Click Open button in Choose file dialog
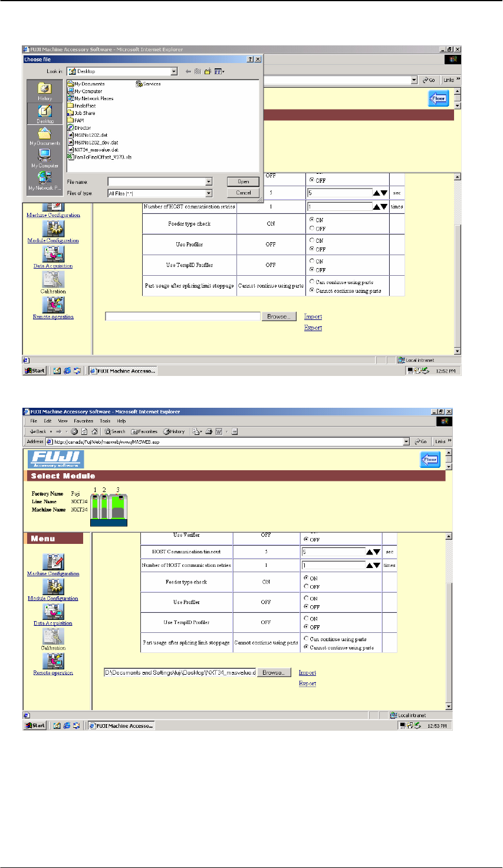Image resolution: width=503 pixels, height=868 pixels. coord(244,181)
